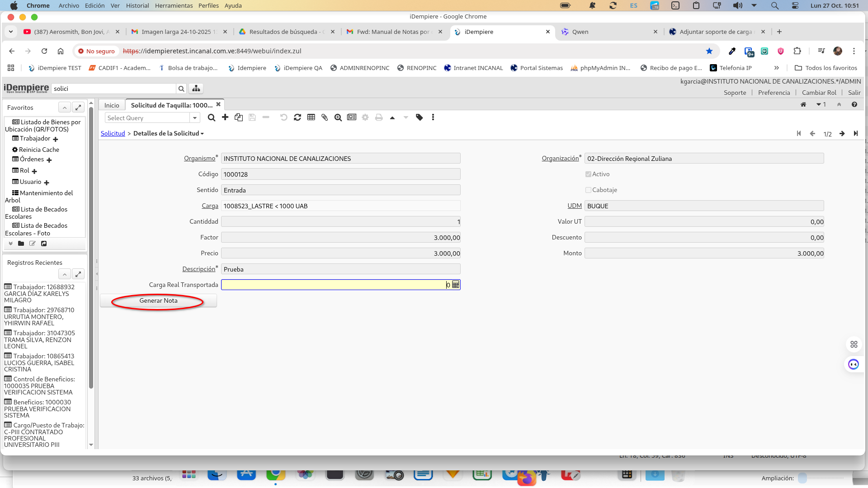This screenshot has height=488, width=868.
Task: Collapse the Favoritos panel
Action: coord(65,108)
